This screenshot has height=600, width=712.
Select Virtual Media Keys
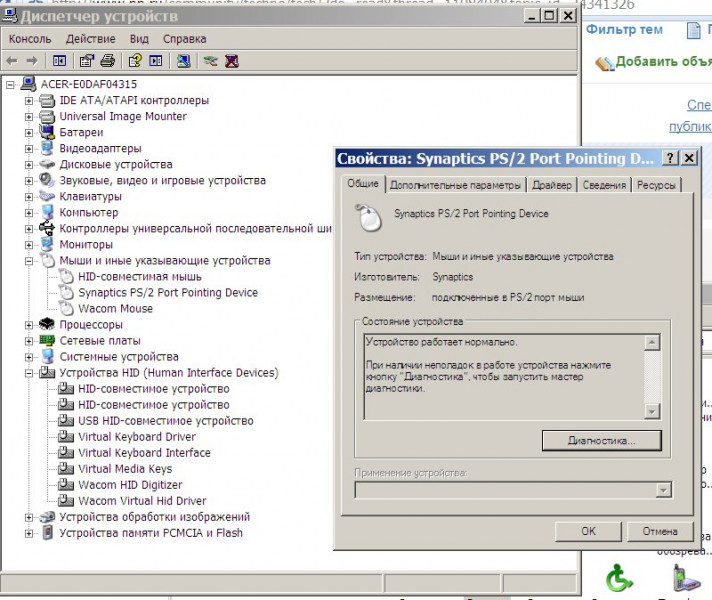(125, 469)
